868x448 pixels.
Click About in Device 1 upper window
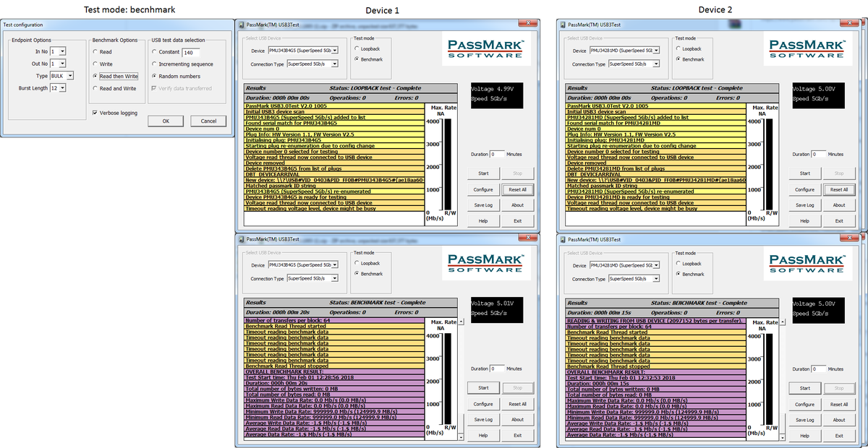pyautogui.click(x=518, y=205)
